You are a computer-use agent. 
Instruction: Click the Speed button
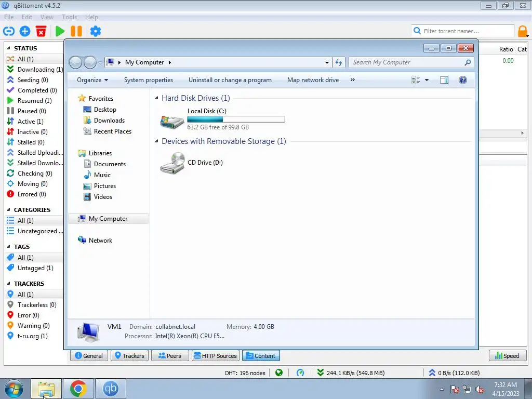click(507, 355)
